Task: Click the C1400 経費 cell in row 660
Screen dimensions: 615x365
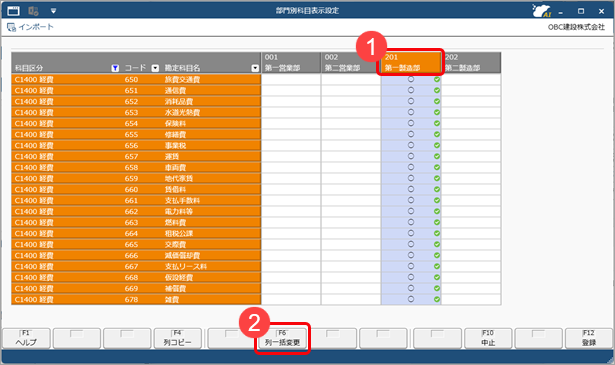Action: 66,189
